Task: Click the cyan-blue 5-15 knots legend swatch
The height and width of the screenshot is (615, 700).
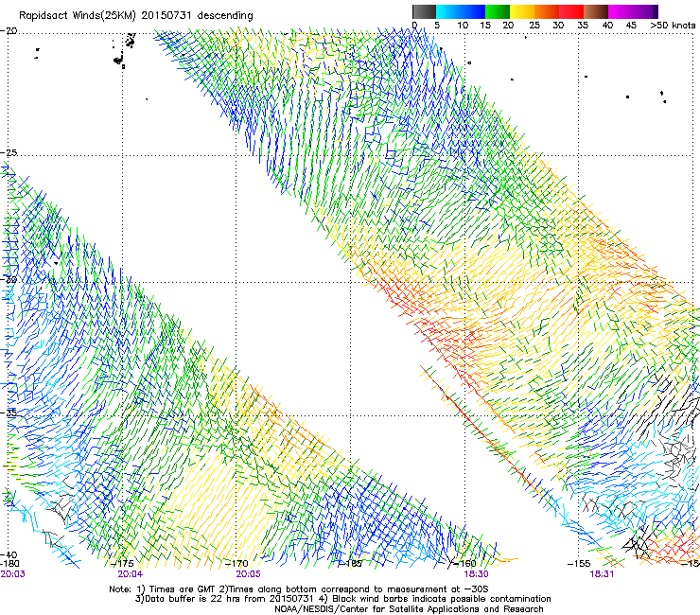Action: coord(461,11)
